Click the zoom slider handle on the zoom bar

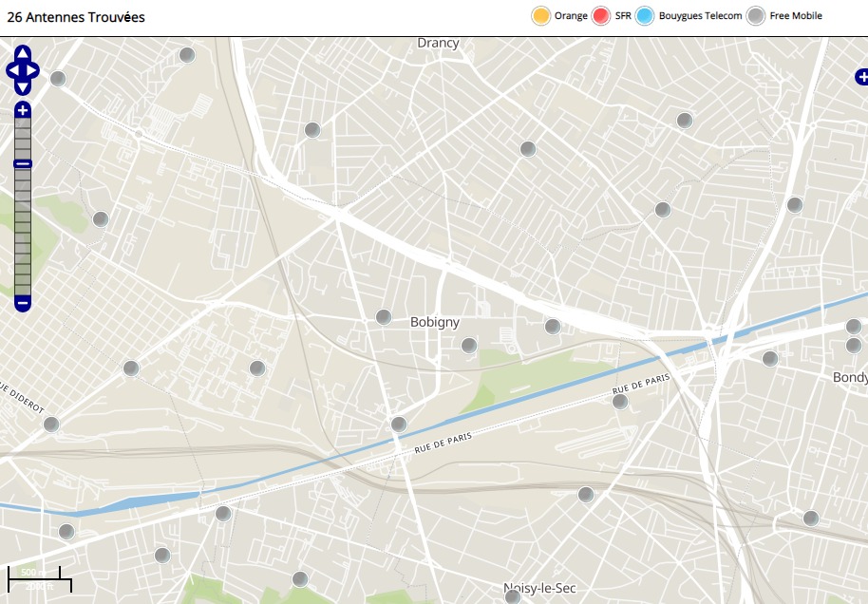pos(23,164)
